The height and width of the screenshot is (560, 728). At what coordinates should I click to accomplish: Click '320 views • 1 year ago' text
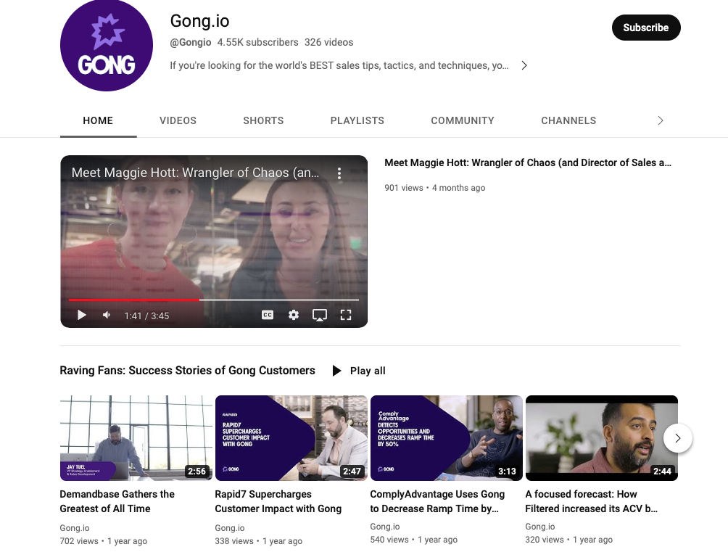click(568, 540)
